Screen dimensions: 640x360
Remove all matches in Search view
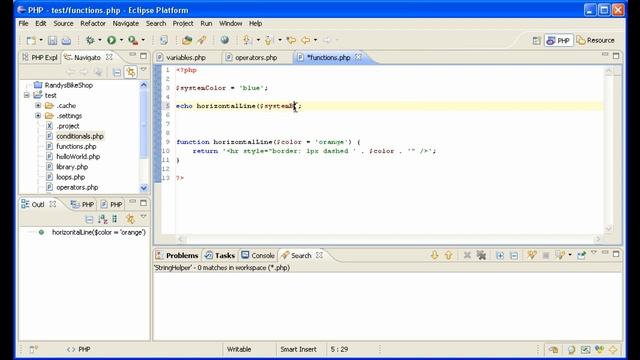(482, 256)
